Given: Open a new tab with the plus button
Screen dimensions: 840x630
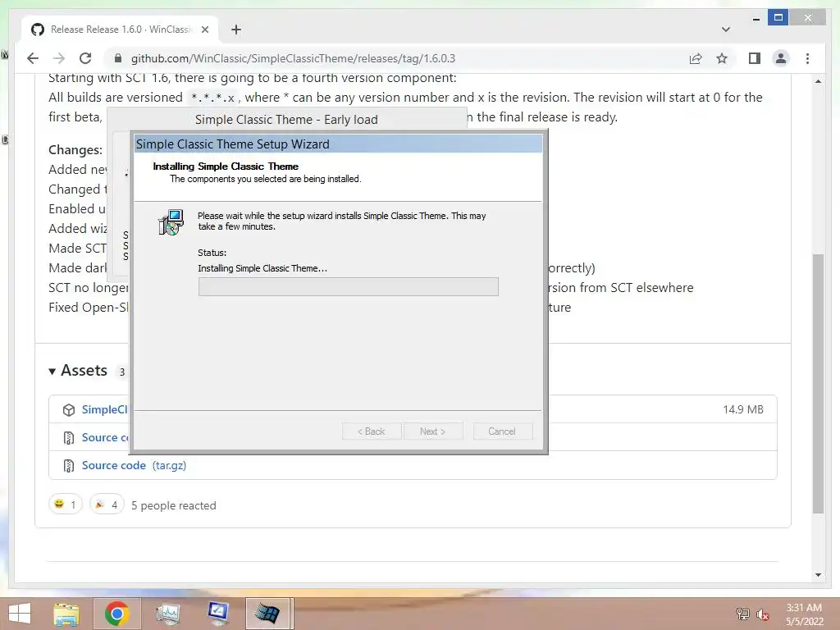Looking at the screenshot, I should coord(235,30).
